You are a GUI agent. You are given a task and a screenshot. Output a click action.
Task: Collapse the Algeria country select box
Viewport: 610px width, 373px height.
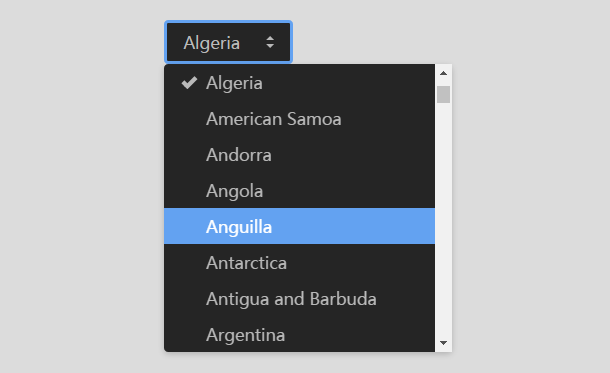click(228, 42)
